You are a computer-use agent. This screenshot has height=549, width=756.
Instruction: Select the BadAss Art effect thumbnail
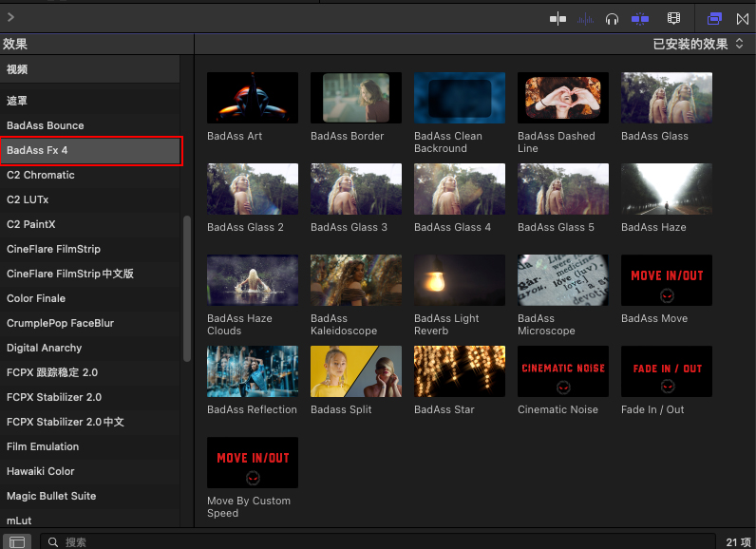(253, 98)
